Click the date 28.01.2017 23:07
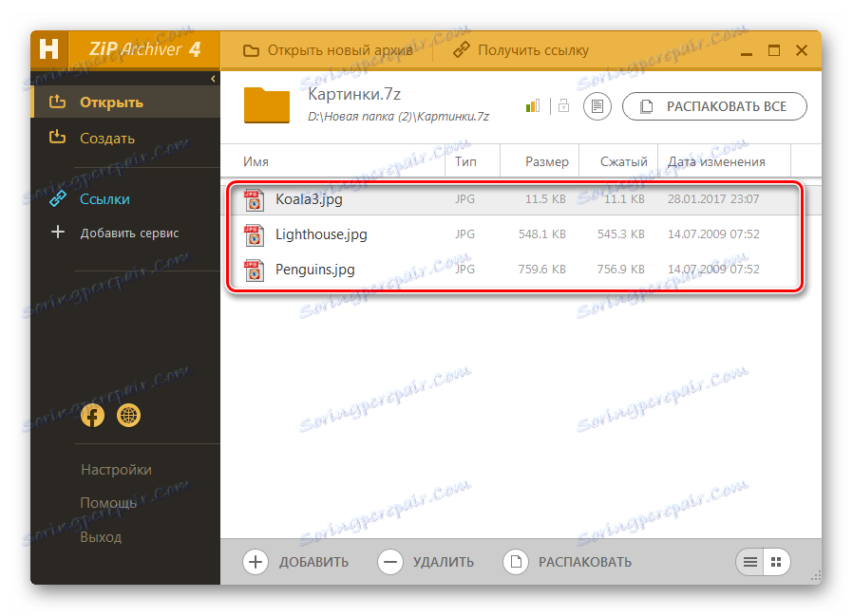This screenshot has width=853, height=616. tap(713, 199)
